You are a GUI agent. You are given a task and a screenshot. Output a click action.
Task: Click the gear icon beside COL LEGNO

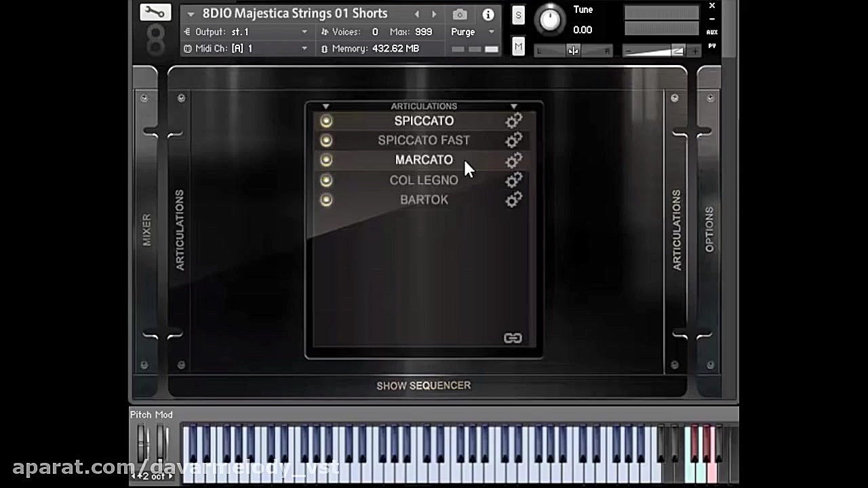click(x=513, y=180)
